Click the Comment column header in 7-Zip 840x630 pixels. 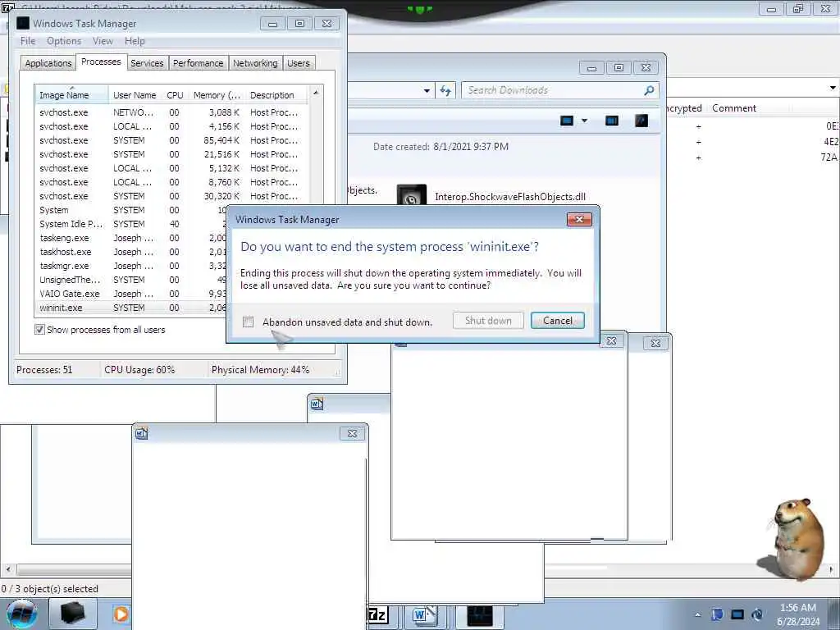(x=734, y=108)
